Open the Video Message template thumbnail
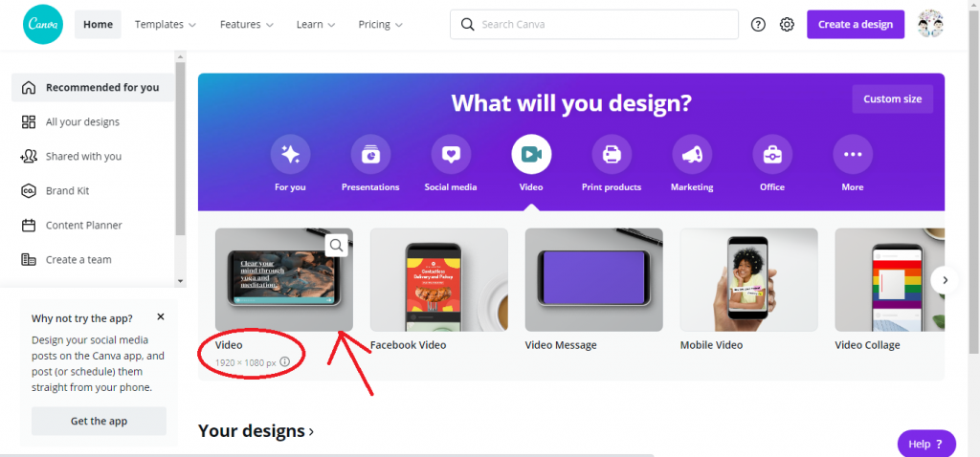Screen dimensions: 980x457 point(593,279)
